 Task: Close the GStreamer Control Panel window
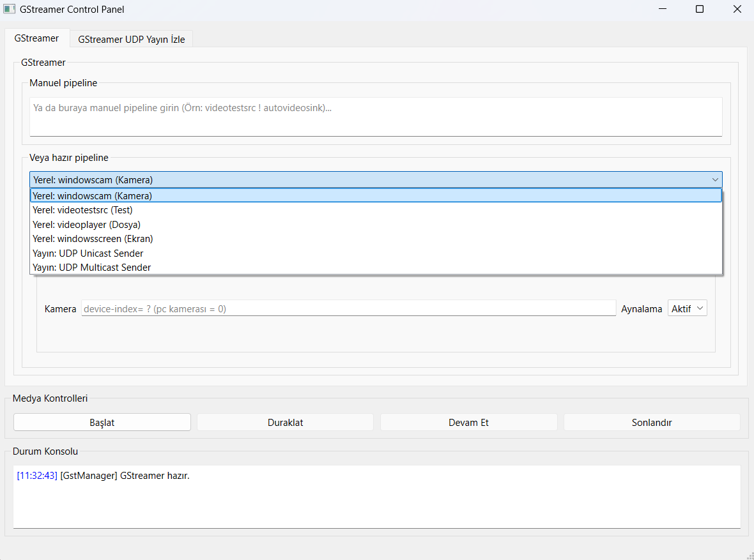735,10
